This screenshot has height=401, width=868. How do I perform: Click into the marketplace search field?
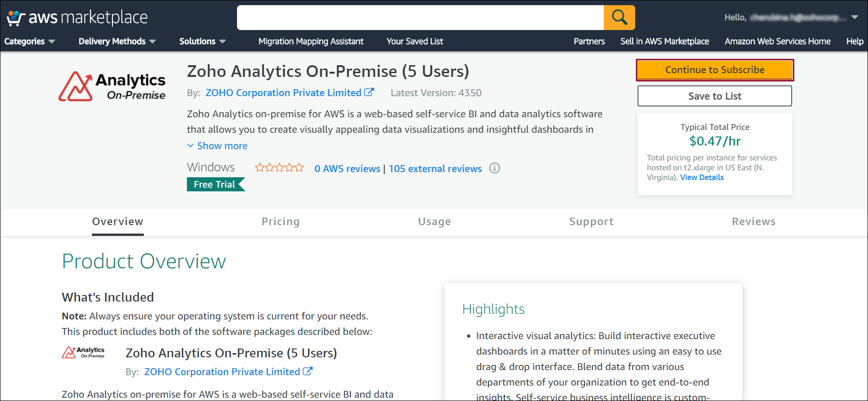(420, 18)
